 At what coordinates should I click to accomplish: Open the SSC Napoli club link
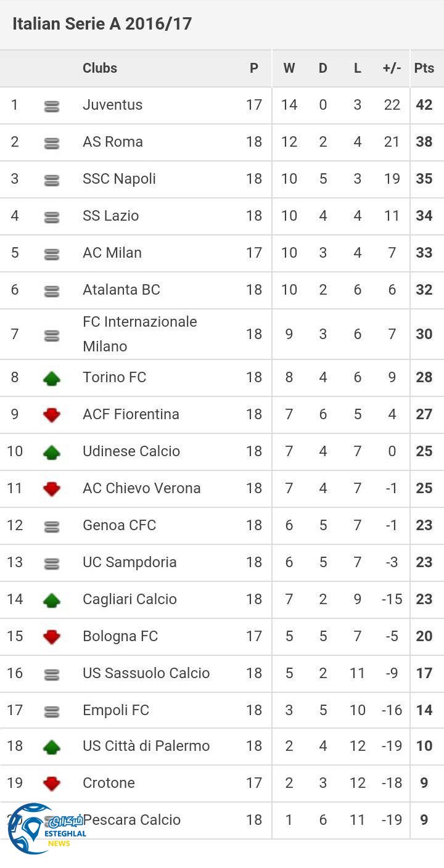[119, 179]
